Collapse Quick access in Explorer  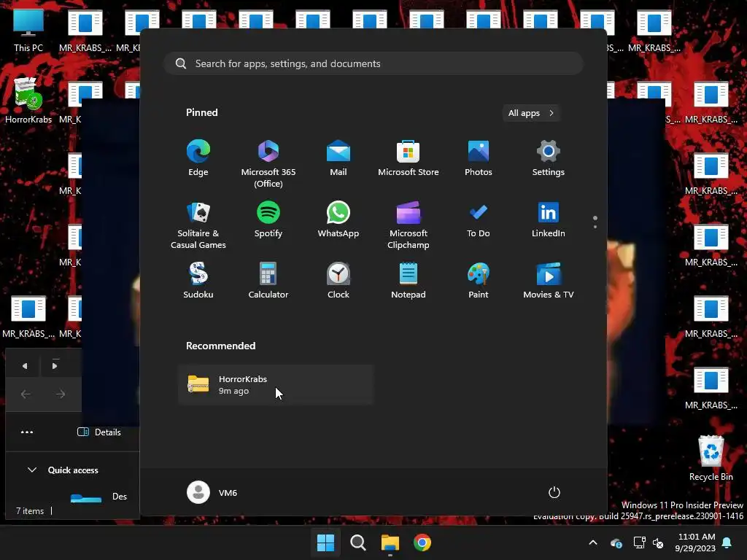click(32, 470)
